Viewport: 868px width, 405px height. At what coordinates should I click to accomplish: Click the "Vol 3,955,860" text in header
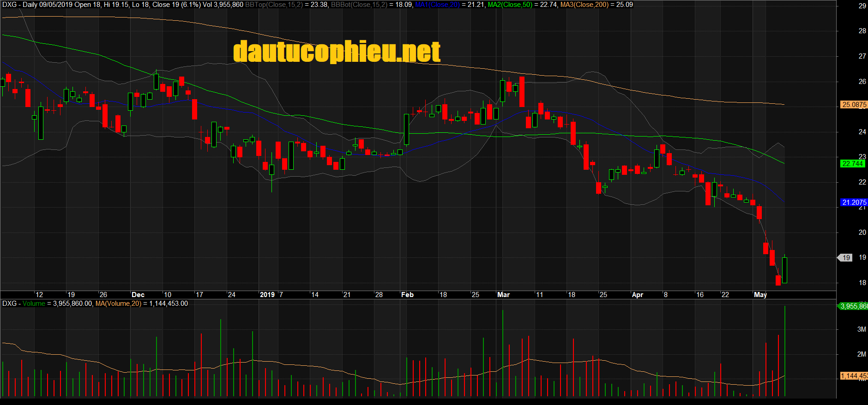pos(223,5)
